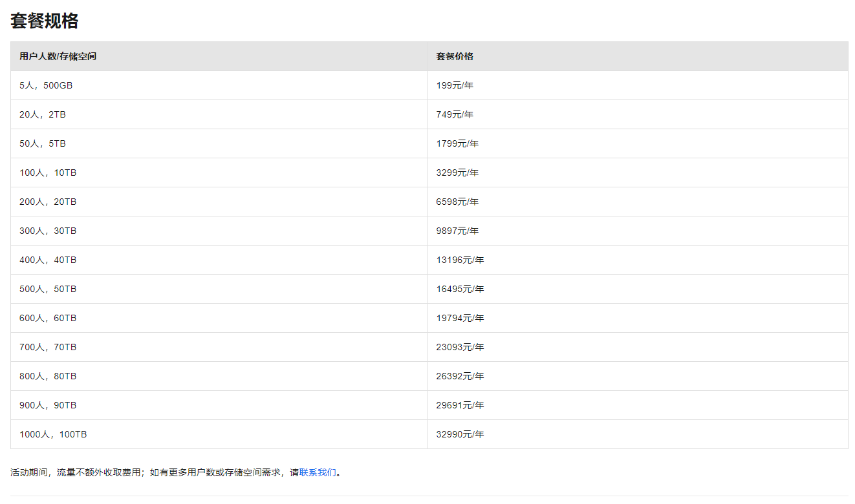
Task: Click the 32990元/年 price cell
Action: coord(460,434)
